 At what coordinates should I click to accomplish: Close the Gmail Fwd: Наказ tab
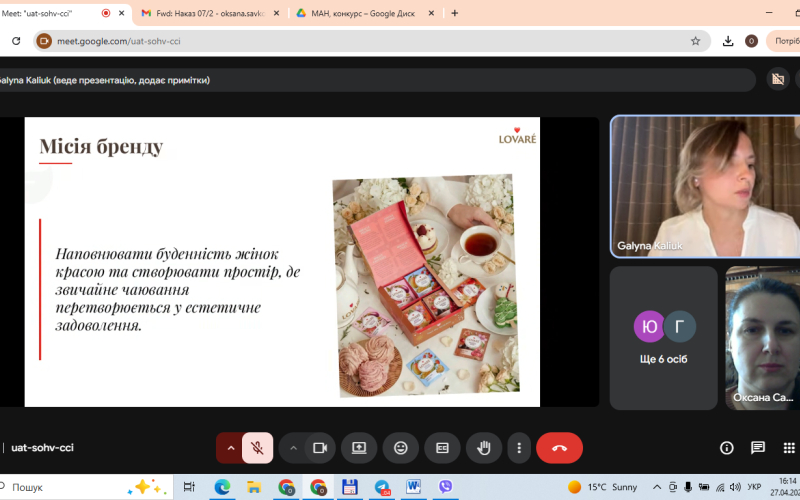(277, 13)
